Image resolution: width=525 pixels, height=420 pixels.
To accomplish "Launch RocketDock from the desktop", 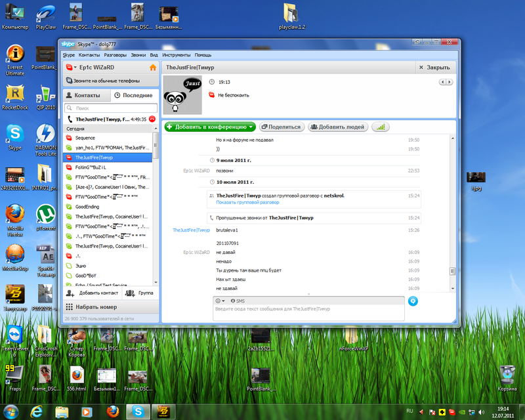I will tap(15, 97).
